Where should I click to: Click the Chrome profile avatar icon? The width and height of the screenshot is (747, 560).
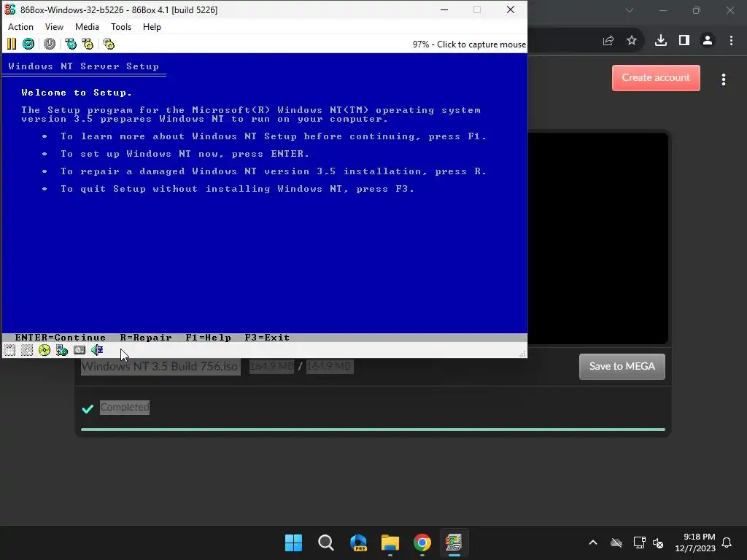pos(708,41)
